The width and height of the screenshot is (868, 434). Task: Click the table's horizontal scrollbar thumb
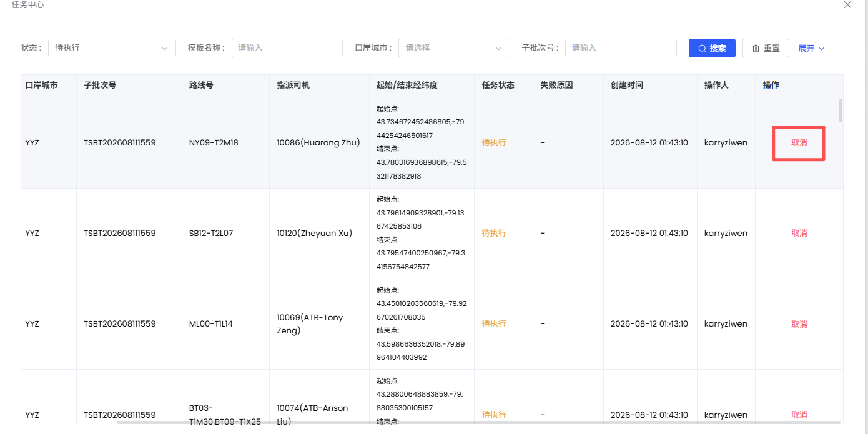[x=479, y=423]
